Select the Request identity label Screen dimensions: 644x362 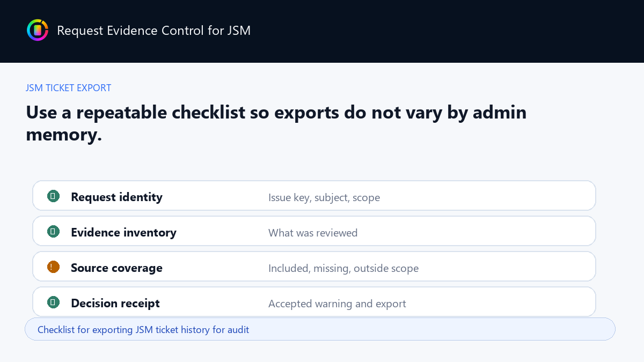pyautogui.click(x=116, y=197)
